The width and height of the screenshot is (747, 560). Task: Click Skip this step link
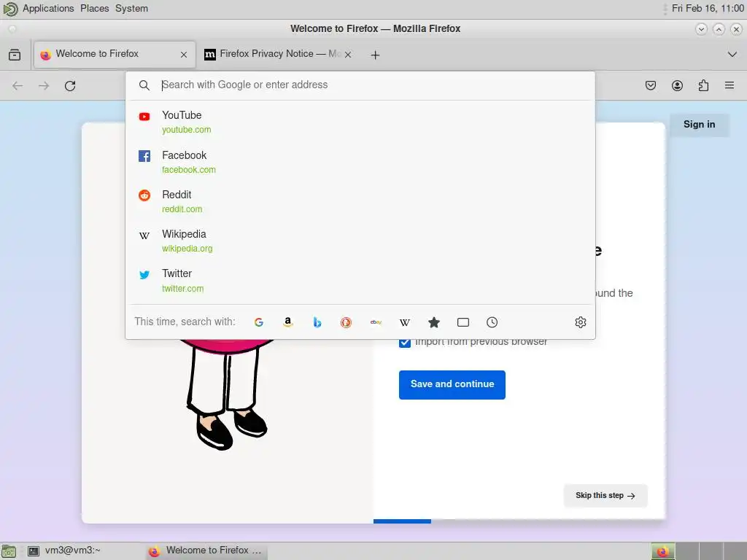pos(605,496)
